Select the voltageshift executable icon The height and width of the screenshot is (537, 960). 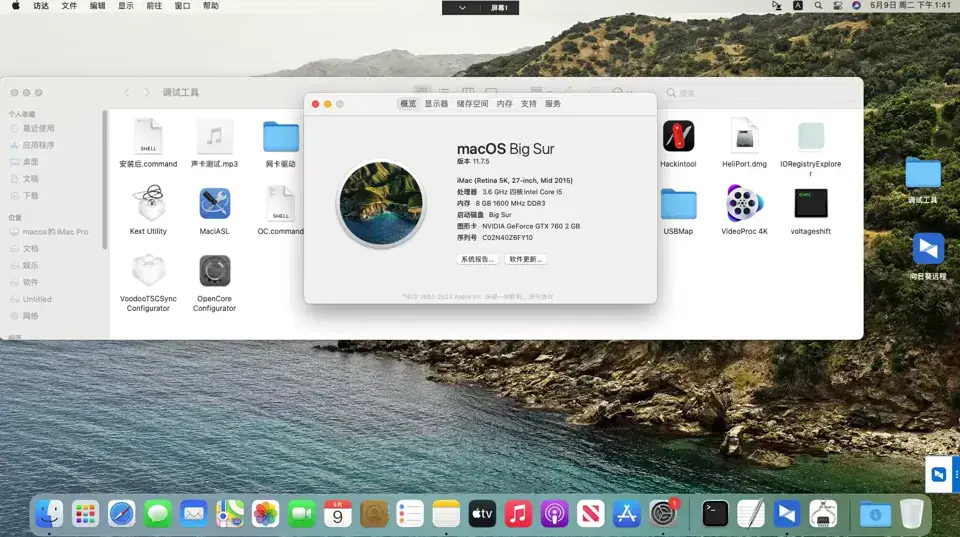(811, 203)
